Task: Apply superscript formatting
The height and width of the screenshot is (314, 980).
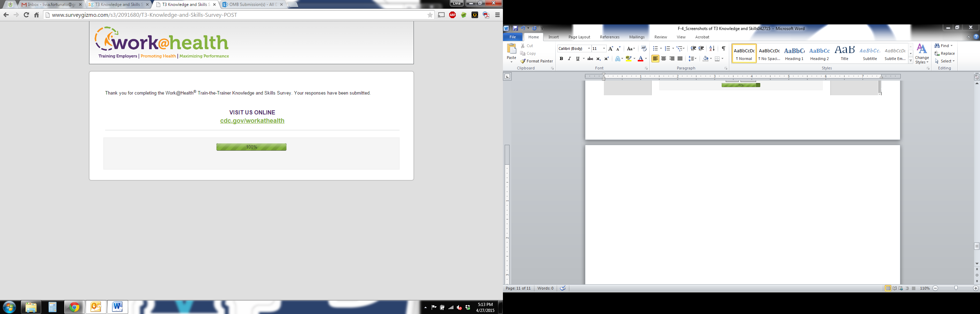Action: [606, 59]
